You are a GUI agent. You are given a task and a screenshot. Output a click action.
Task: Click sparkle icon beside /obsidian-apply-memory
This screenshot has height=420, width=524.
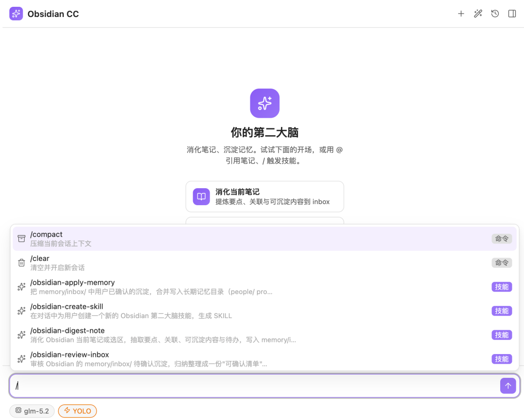click(21, 287)
